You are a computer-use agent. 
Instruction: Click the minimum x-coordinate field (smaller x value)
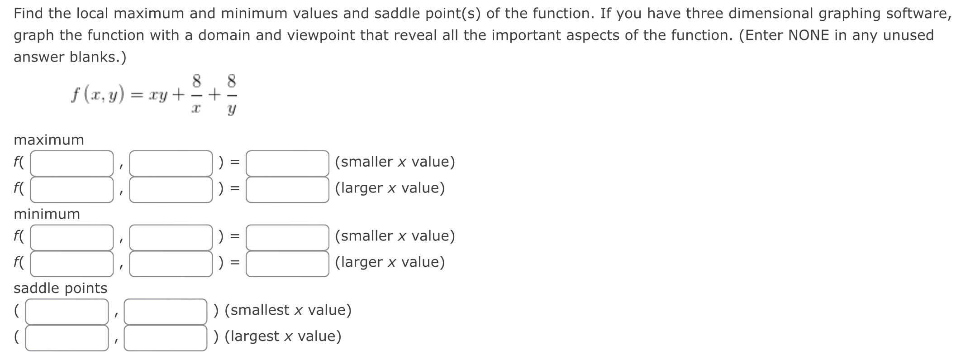coord(70,236)
